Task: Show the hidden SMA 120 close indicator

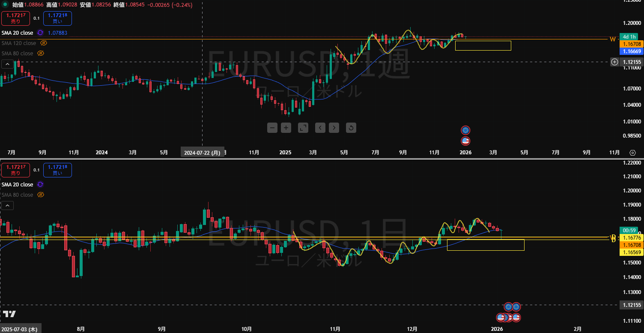Action: [43, 43]
